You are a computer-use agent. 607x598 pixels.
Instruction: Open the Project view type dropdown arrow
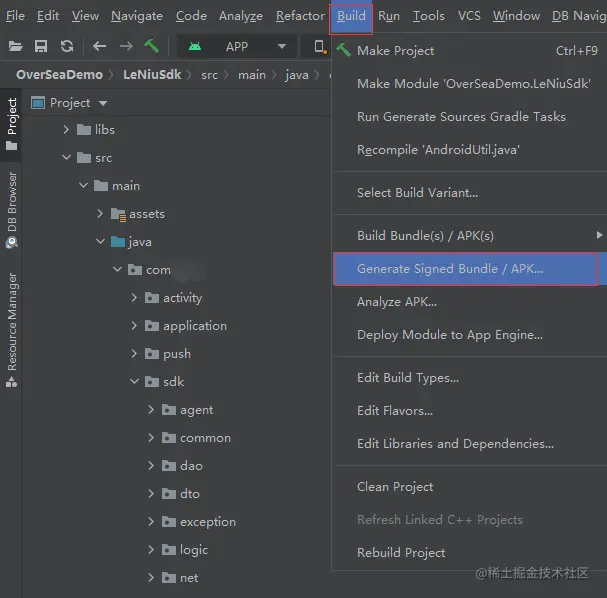(x=103, y=103)
